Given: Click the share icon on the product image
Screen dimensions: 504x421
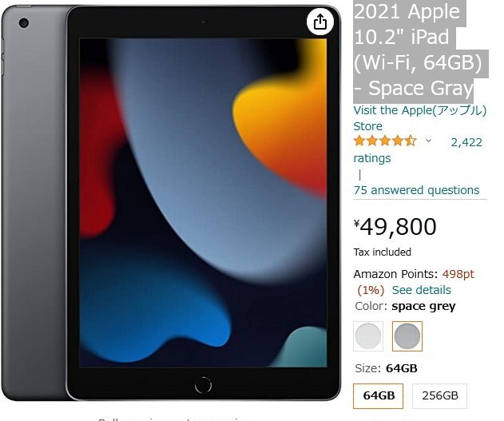Looking at the screenshot, I should [x=319, y=22].
